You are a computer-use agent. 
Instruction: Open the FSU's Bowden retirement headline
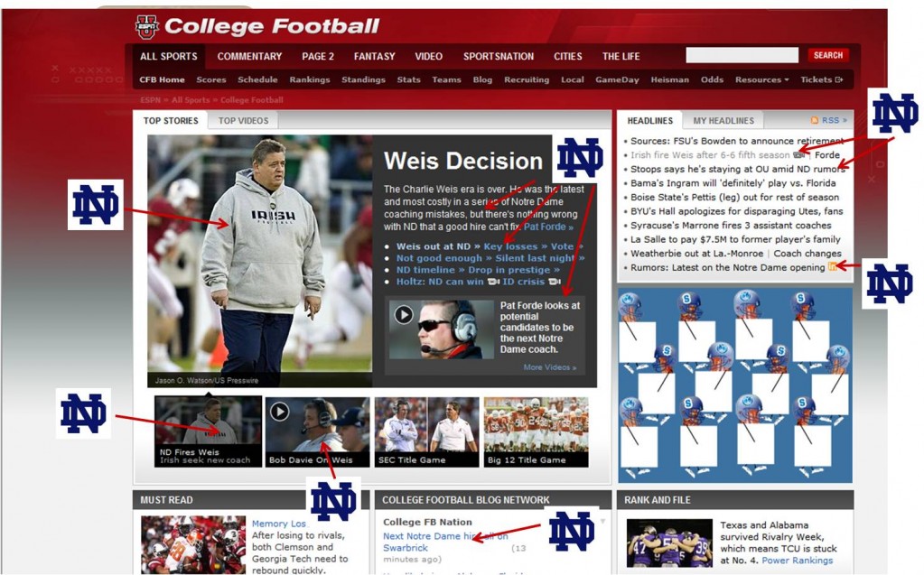point(737,141)
